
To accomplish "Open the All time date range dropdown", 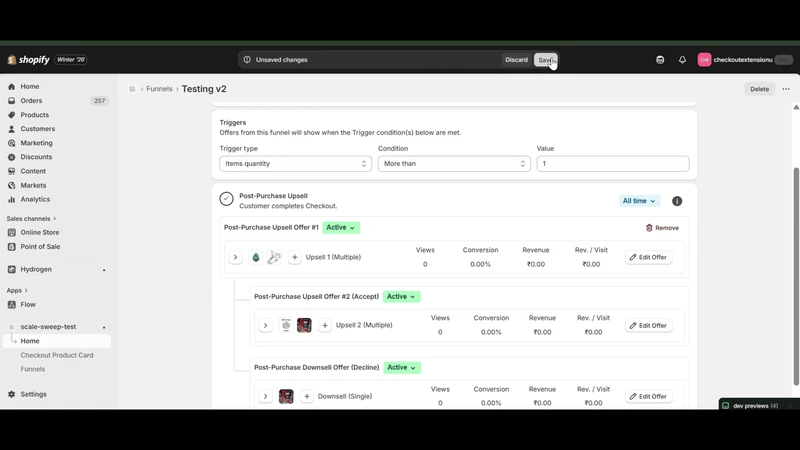I will pos(639,201).
